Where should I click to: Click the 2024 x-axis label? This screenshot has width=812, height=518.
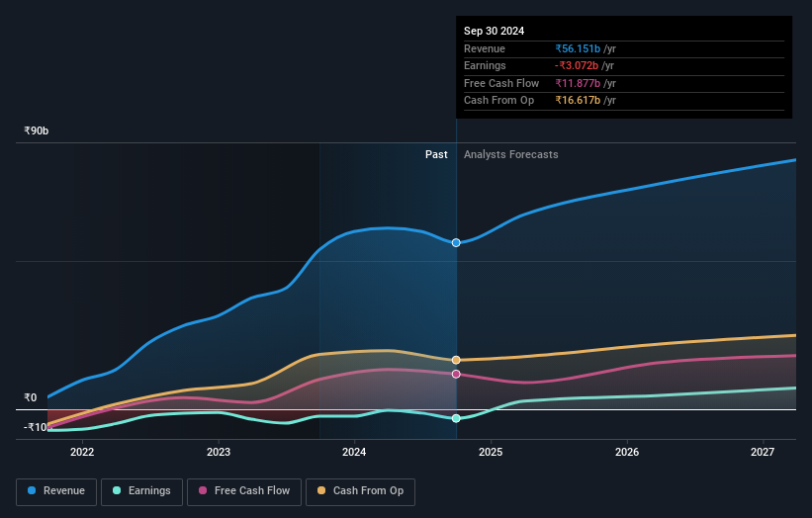point(354,452)
